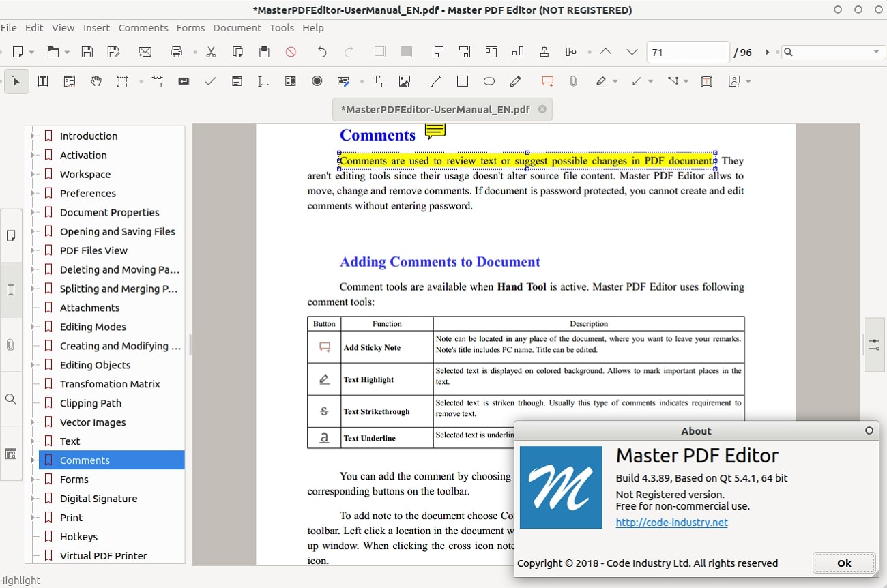Screen dimensions: 887x588
Task: Select the Signature field tool
Action: tap(344, 81)
